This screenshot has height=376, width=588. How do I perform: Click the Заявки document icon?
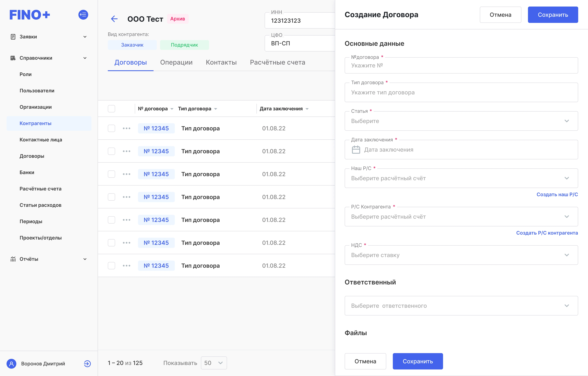tap(13, 37)
